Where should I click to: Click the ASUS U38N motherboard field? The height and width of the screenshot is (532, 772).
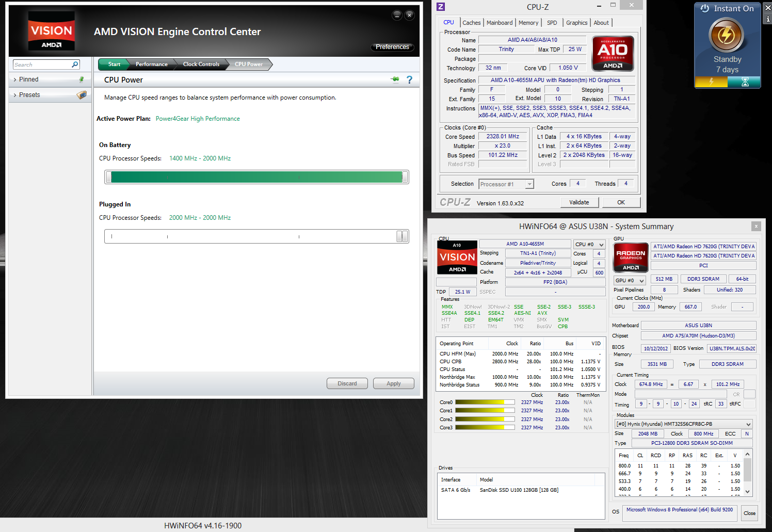point(698,326)
